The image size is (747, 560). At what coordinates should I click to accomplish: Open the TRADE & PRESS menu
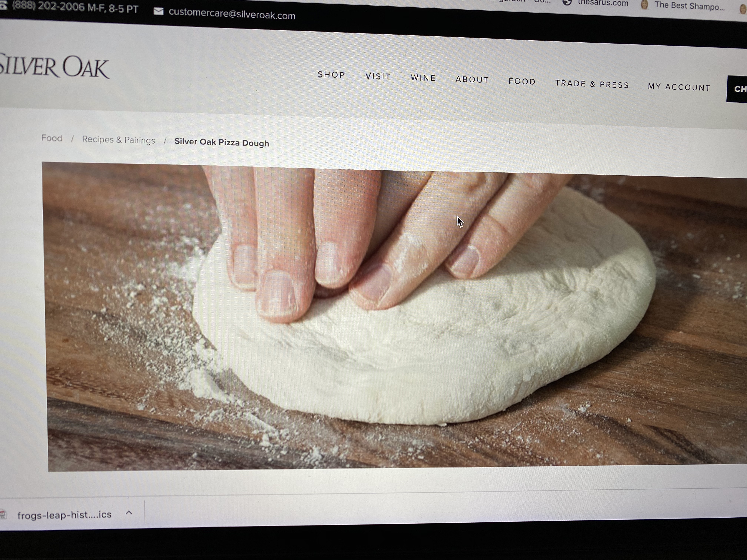(592, 84)
